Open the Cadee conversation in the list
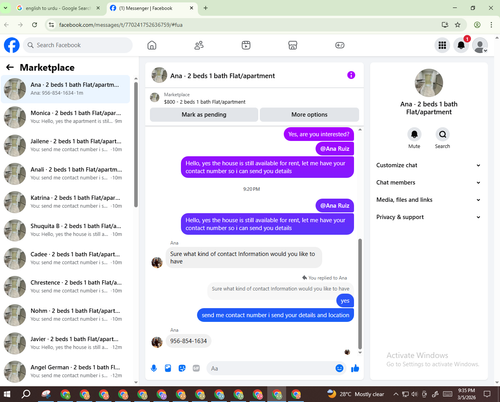The image size is (500, 402). point(66,258)
